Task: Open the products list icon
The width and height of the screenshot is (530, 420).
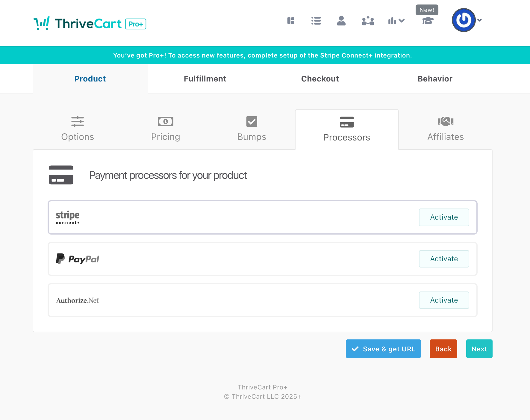Action: (x=316, y=21)
